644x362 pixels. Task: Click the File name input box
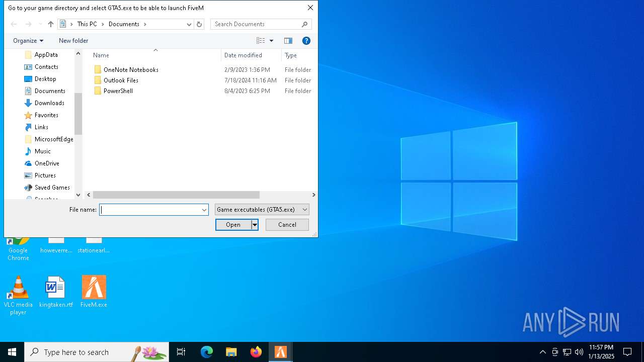(150, 210)
